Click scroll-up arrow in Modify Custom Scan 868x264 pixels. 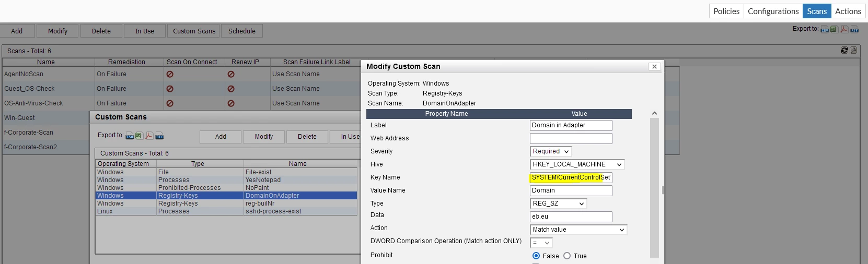pyautogui.click(x=654, y=113)
